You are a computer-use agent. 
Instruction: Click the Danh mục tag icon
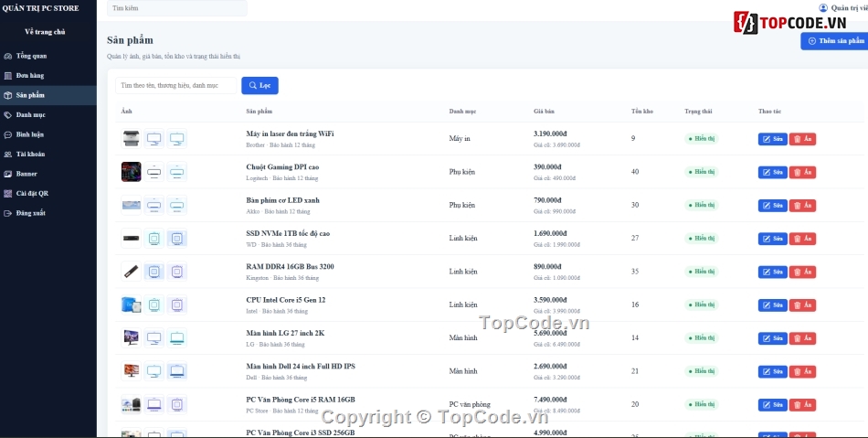[x=7, y=115]
